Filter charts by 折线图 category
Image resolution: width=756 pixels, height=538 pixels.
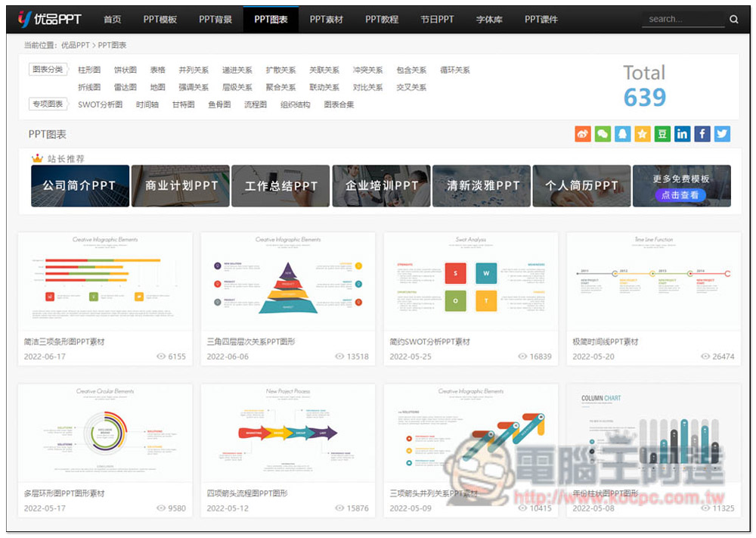[89, 87]
